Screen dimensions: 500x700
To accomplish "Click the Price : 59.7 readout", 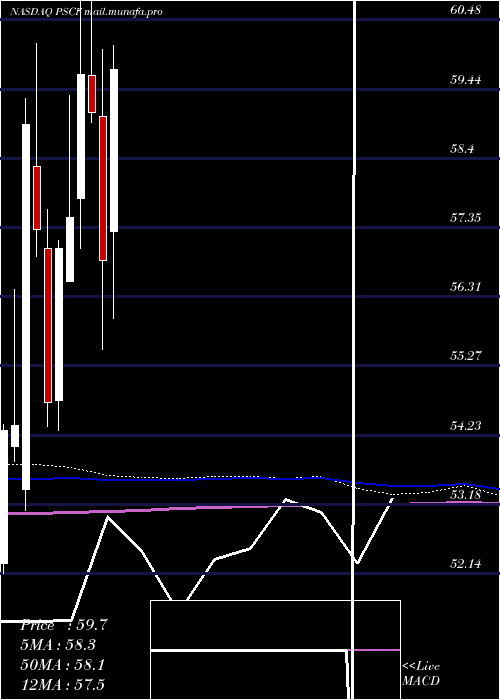I will (64, 625).
